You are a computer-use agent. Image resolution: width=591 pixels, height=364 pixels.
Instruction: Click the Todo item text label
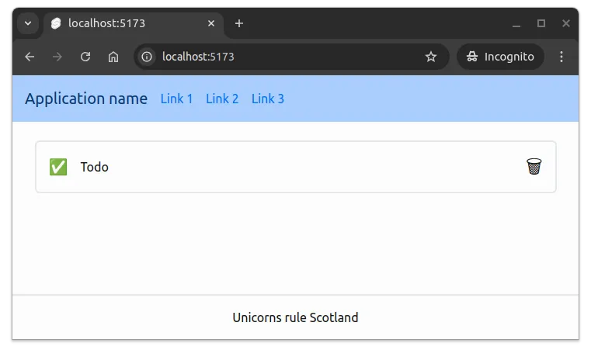click(x=95, y=167)
